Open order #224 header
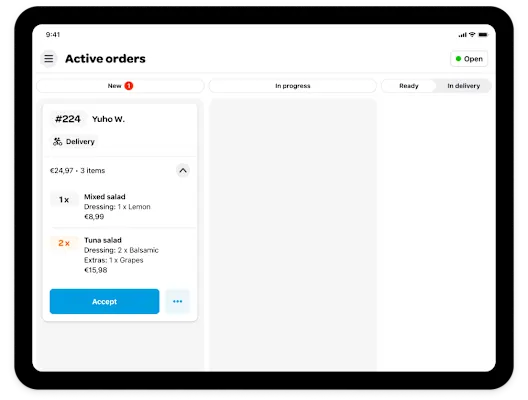Image resolution: width=528 pixels, height=400 pixels. coord(120,119)
